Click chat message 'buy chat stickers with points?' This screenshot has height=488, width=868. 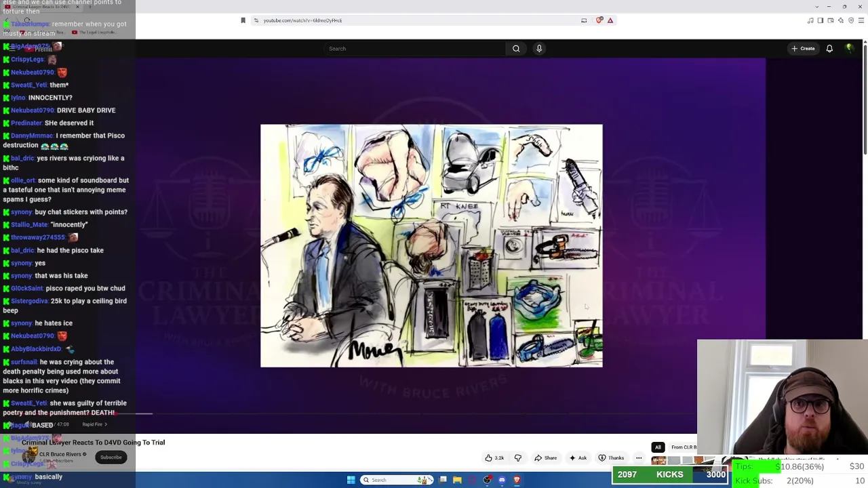pos(81,212)
